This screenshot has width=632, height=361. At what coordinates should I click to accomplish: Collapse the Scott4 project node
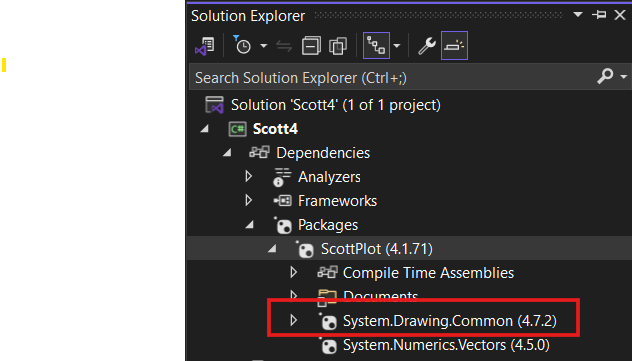click(x=205, y=129)
